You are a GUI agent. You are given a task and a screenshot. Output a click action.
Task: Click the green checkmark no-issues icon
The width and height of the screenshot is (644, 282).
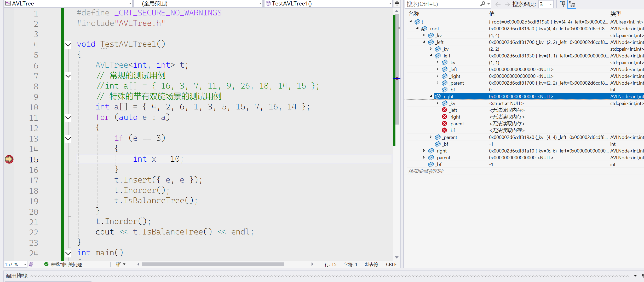pyautogui.click(x=46, y=264)
